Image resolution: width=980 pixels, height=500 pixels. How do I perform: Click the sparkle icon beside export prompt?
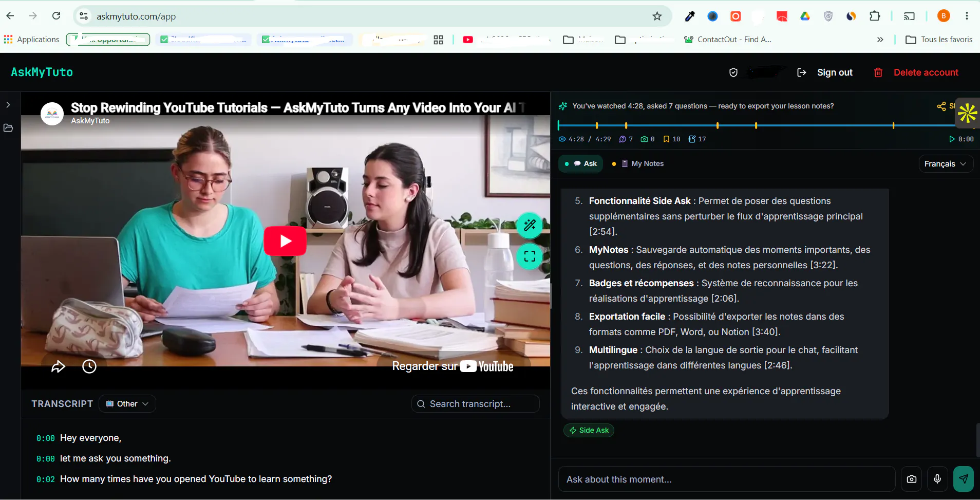563,106
